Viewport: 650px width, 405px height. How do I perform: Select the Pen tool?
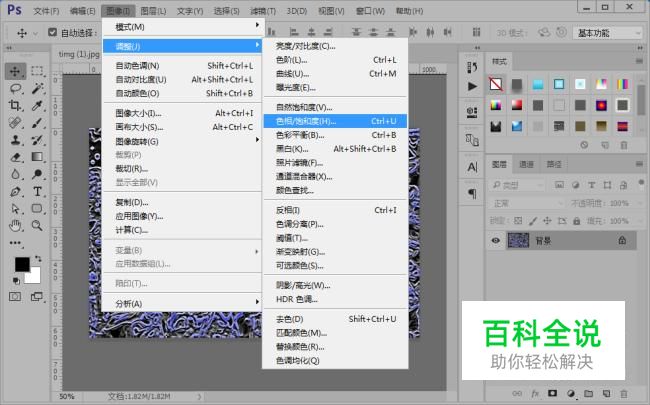click(x=15, y=192)
